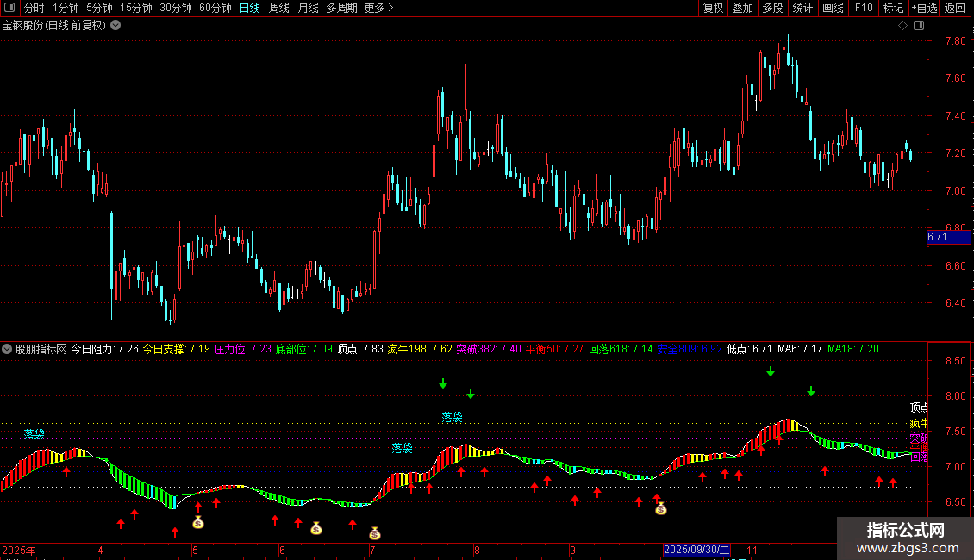Click the 突破382: 7.40 value
The width and height of the screenshot is (974, 560).
coord(489,349)
